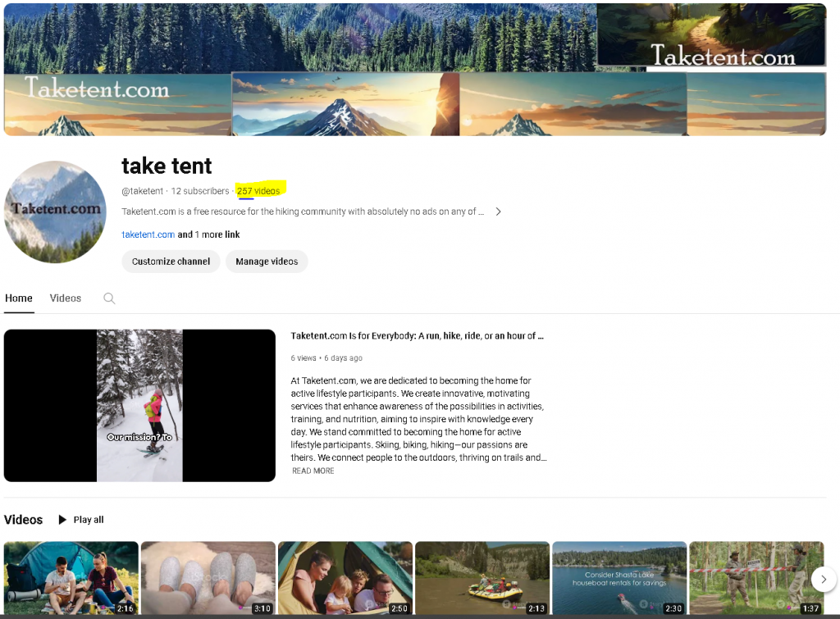Click the Play all triangle icon

point(62,520)
